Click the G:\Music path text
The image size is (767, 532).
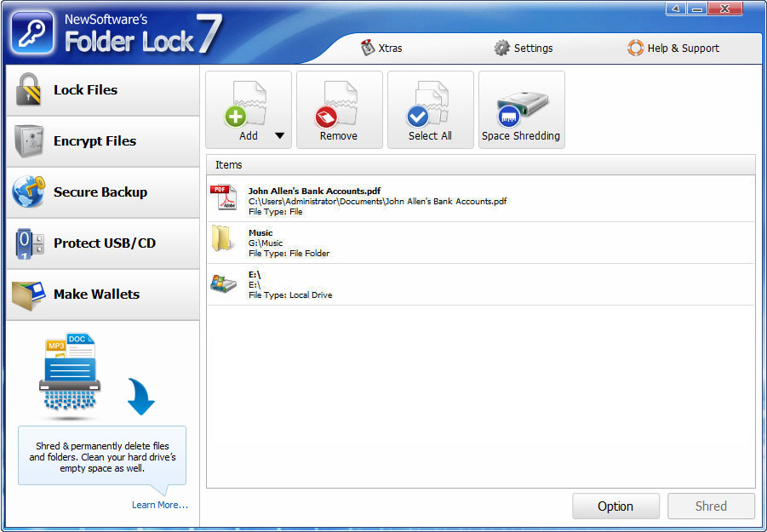266,243
